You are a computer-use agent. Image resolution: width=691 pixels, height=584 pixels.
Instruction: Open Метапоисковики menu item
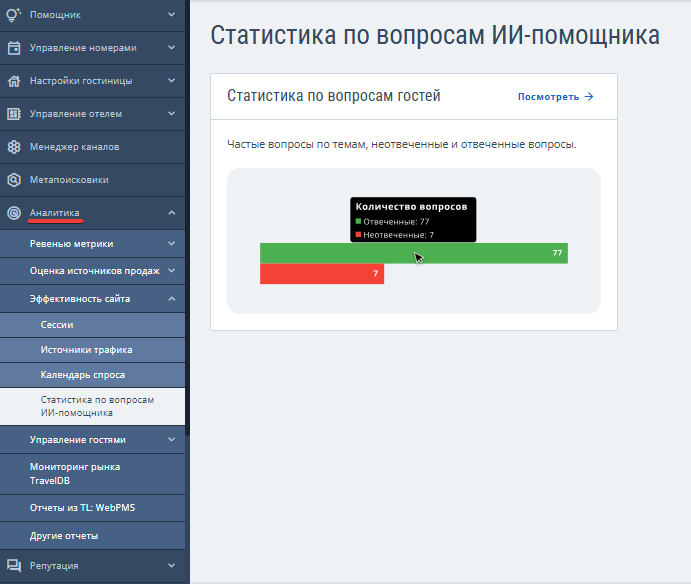[93, 180]
